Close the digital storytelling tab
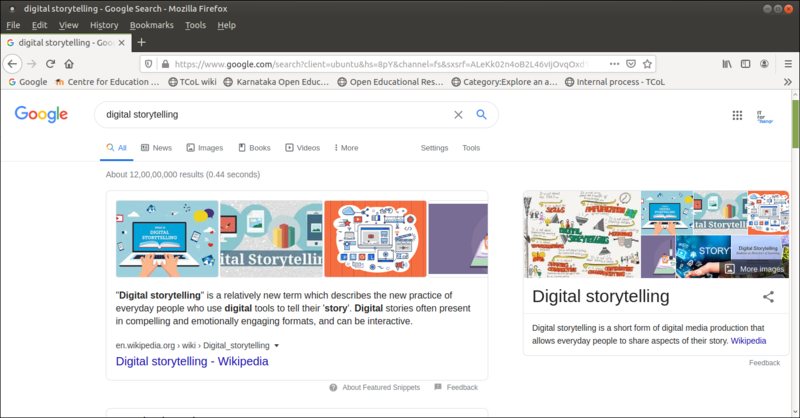800x418 pixels. pyautogui.click(x=121, y=42)
